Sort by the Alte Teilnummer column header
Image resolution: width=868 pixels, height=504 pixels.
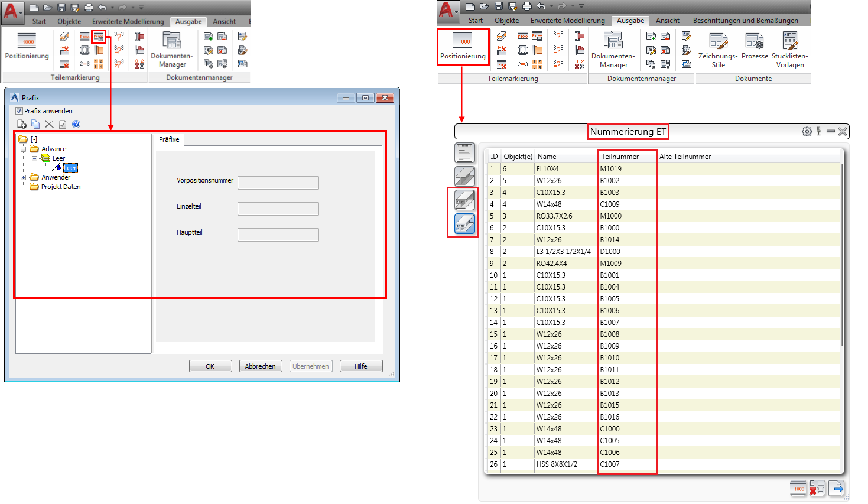click(686, 157)
